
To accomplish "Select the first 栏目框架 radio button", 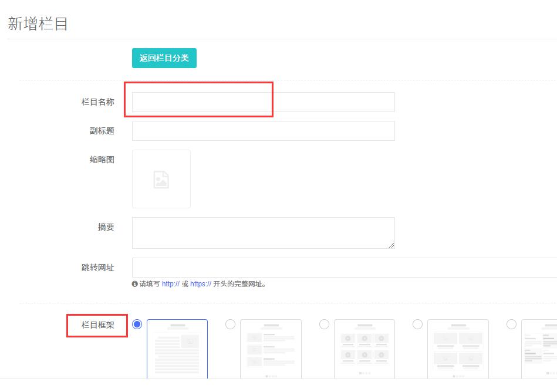I will click(x=137, y=325).
